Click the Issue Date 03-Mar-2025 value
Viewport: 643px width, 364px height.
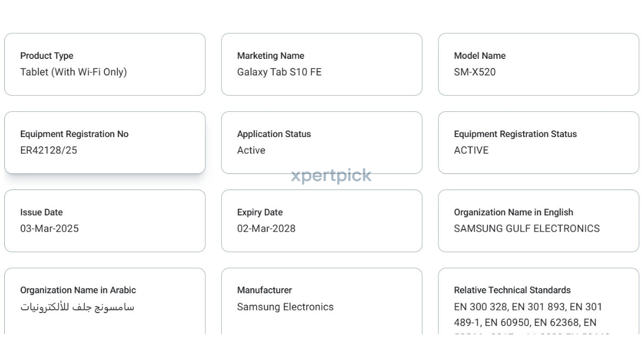coord(49,229)
